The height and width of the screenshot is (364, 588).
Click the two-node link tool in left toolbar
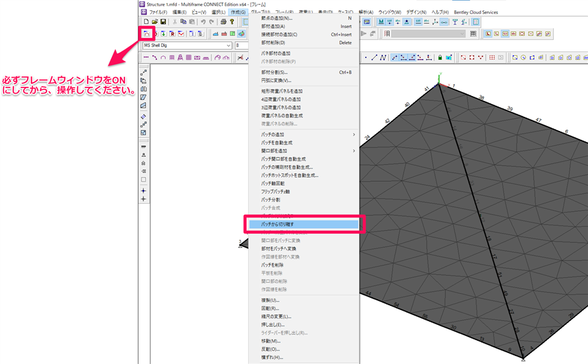pos(143,72)
